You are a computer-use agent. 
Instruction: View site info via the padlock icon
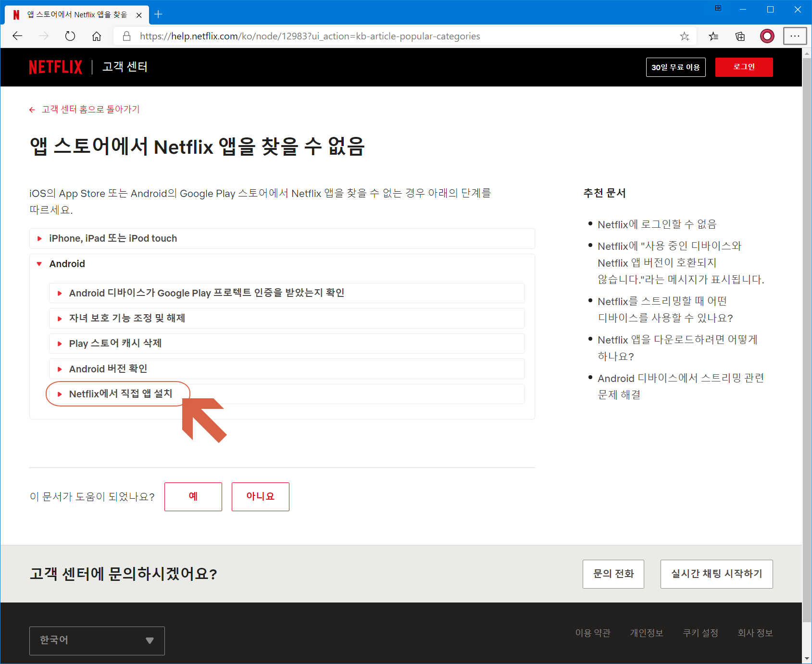pos(126,36)
